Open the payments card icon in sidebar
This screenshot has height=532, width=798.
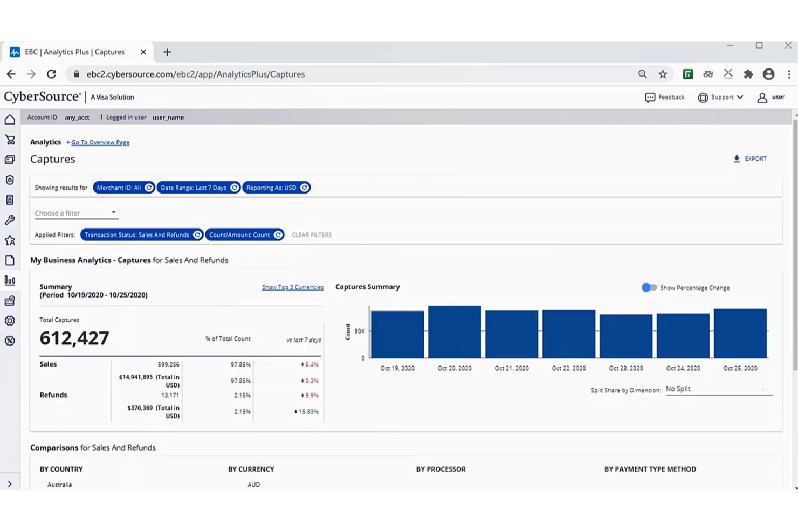(x=10, y=159)
